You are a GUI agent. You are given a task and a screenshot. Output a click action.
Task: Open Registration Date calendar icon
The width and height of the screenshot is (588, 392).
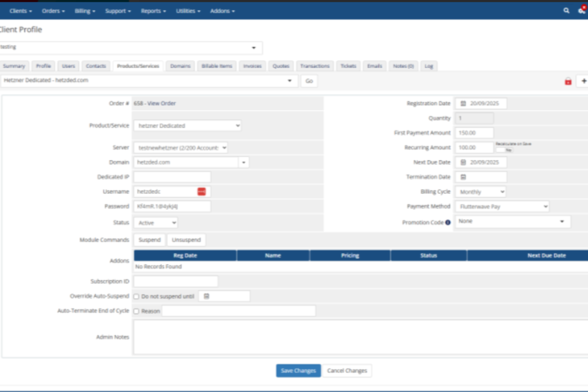point(463,104)
